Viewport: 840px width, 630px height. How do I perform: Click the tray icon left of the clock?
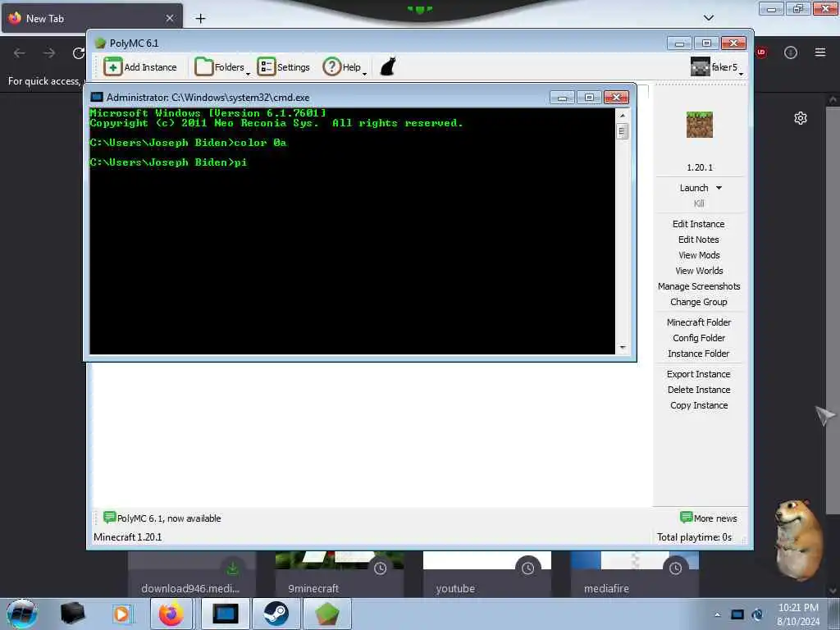(x=757, y=614)
